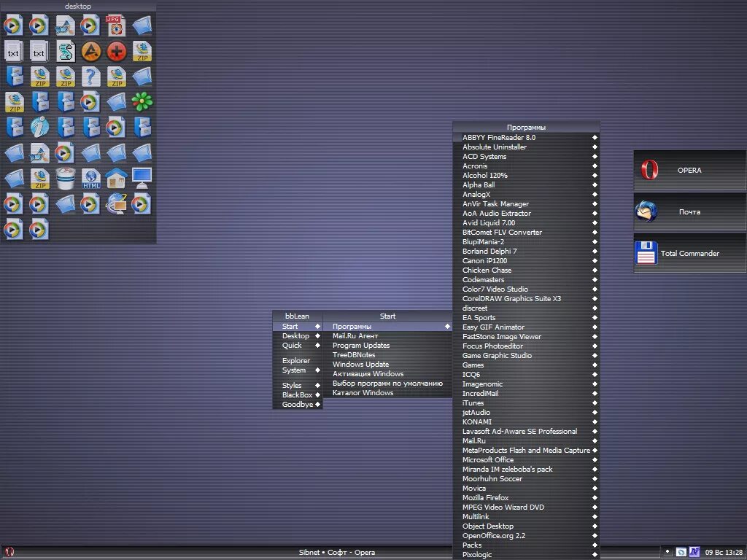This screenshot has width=747, height=560.
Task: Click the red plus icon
Action: (116, 51)
